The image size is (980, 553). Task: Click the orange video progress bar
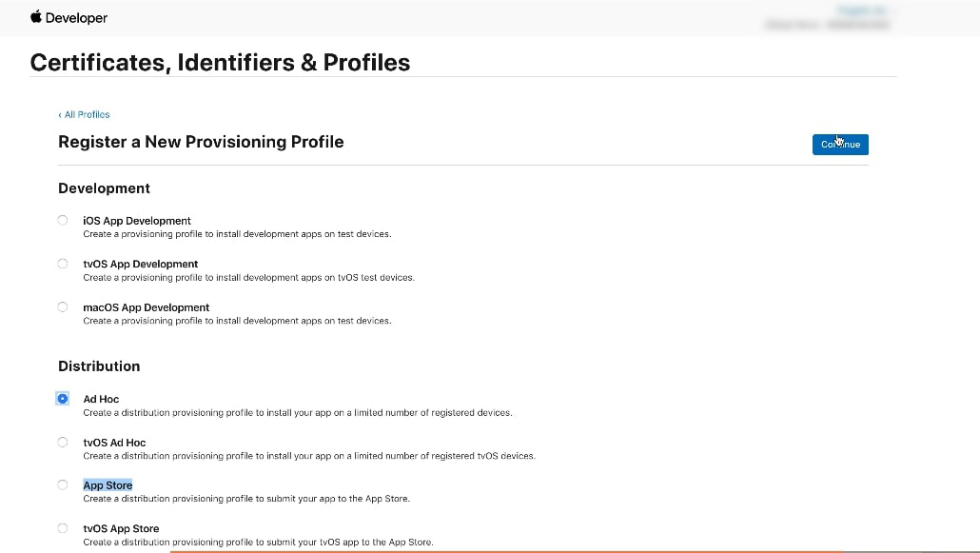(504, 550)
